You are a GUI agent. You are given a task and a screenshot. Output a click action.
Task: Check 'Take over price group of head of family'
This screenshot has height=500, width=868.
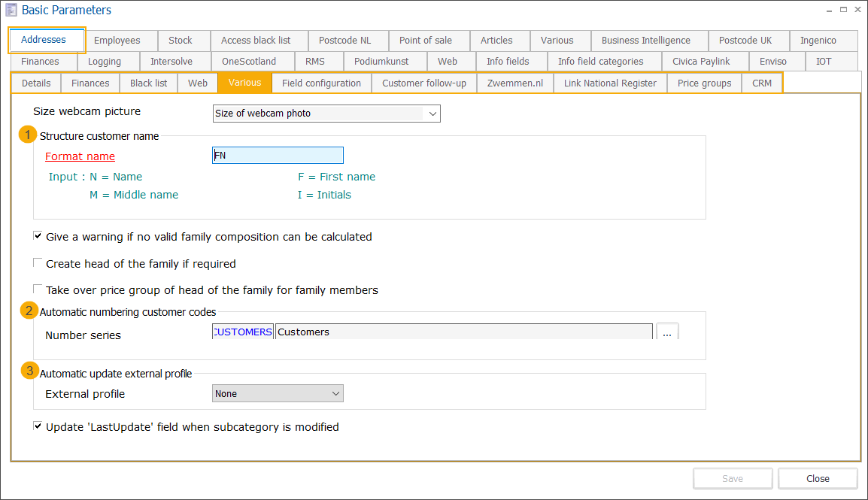pyautogui.click(x=38, y=289)
